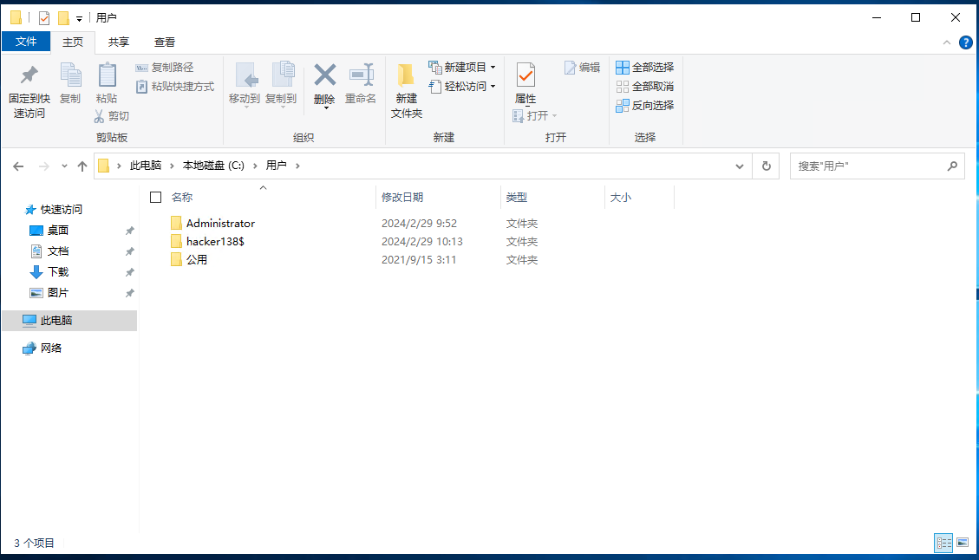Viewport: 979px width, 560px height.
Task: Open the File menu tab
Action: [x=26, y=42]
